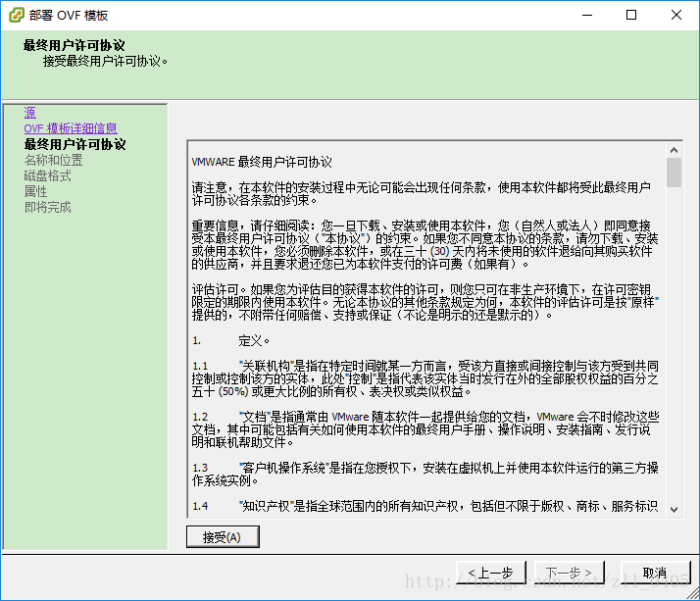
Task: Click the paragraph starting with 1.3 客户机操作系统
Action: 425,475
